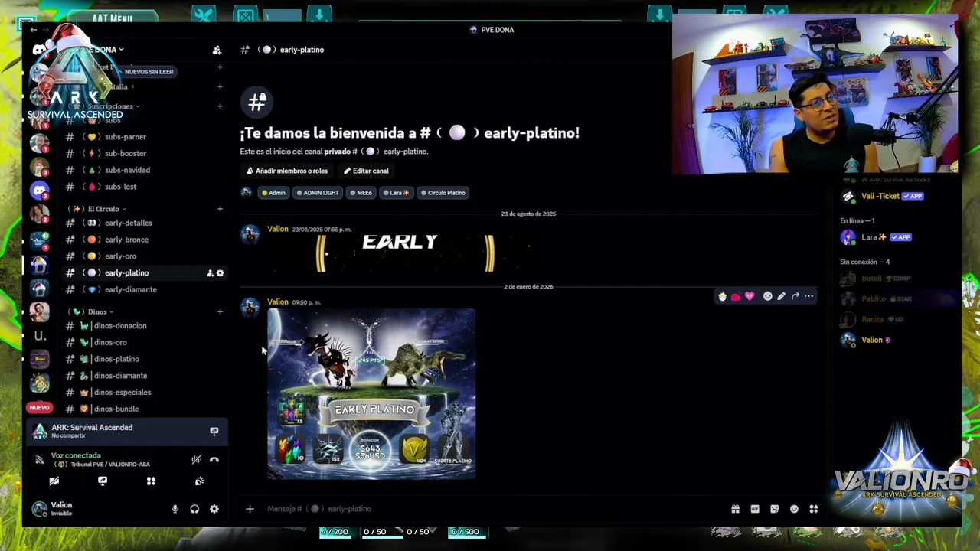Viewport: 980px width, 551px height.
Task: Create channel in Dinos category
Action: coord(220,312)
